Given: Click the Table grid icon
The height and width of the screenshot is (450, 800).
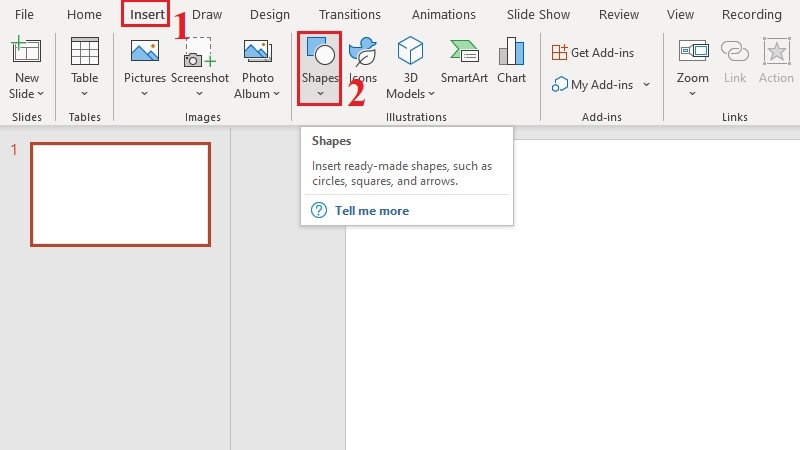Looking at the screenshot, I should pyautogui.click(x=84, y=51).
